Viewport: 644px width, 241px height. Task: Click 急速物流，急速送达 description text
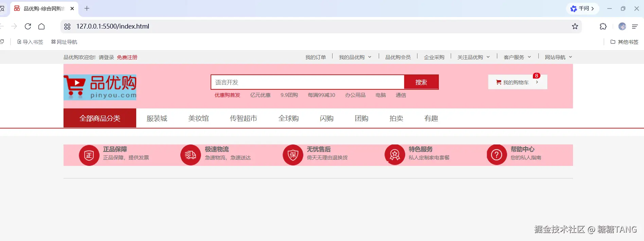pyautogui.click(x=228, y=158)
